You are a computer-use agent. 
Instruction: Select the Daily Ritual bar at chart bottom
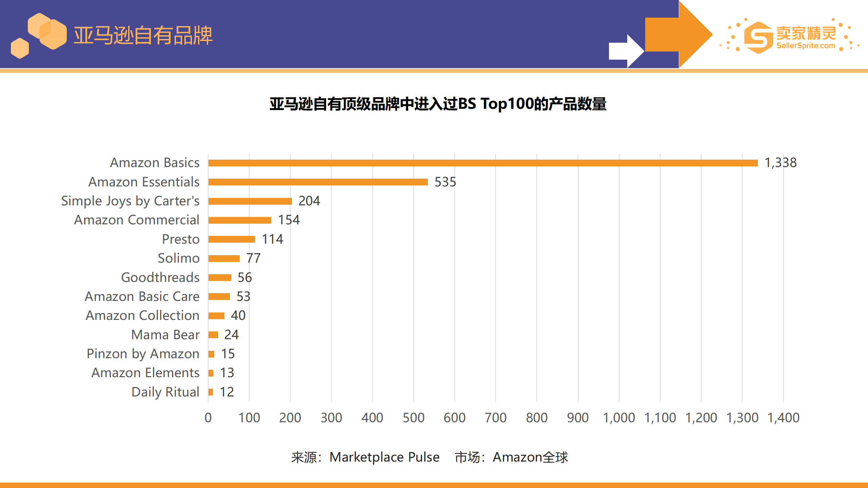pyautogui.click(x=211, y=392)
